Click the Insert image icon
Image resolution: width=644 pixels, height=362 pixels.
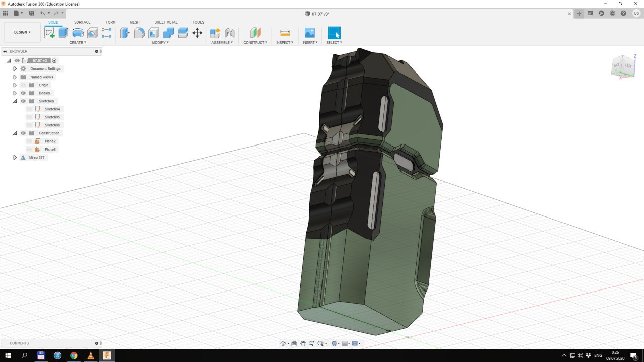click(x=310, y=33)
